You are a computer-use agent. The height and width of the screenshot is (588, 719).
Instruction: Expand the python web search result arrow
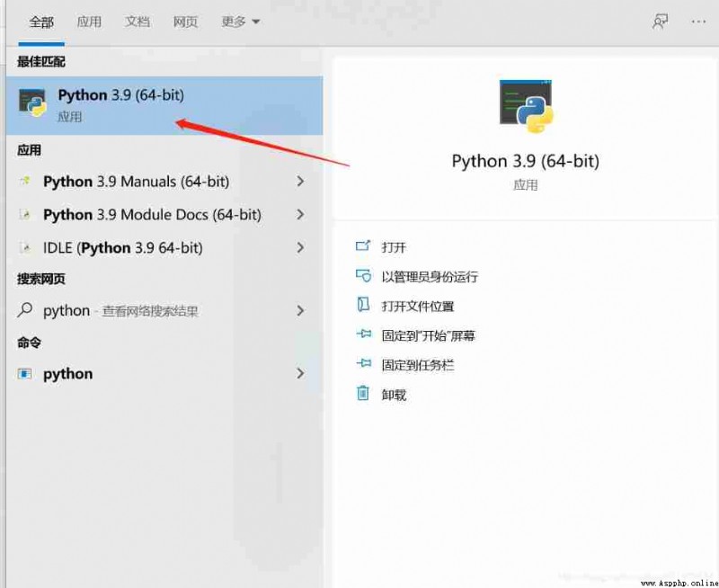pos(300,310)
